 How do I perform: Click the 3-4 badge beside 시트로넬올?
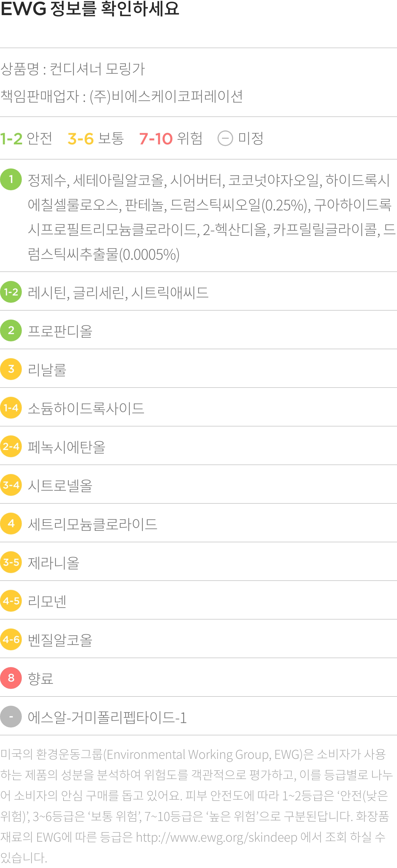click(x=11, y=485)
